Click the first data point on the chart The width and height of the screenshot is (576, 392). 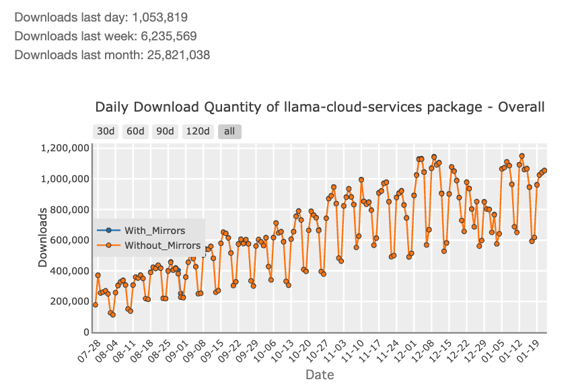(96, 305)
